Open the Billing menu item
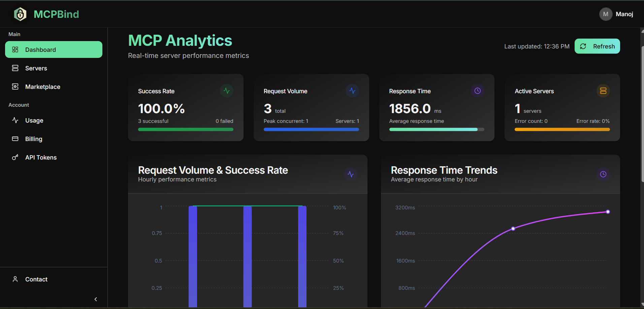 pyautogui.click(x=54, y=139)
